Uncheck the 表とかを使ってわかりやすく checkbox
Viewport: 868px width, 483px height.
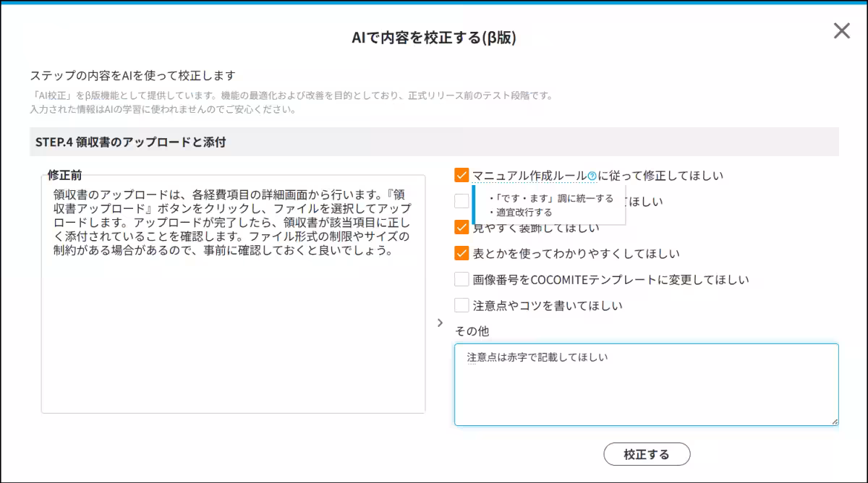(x=462, y=253)
